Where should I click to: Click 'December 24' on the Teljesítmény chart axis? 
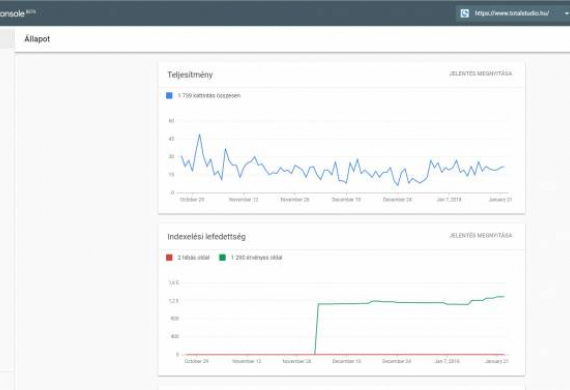[397, 200]
